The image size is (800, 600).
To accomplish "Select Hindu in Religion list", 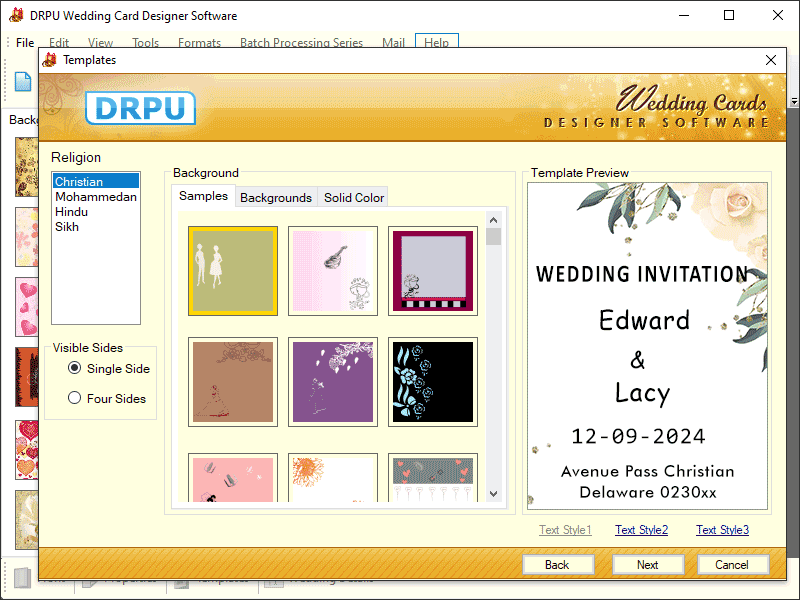I will click(x=95, y=212).
